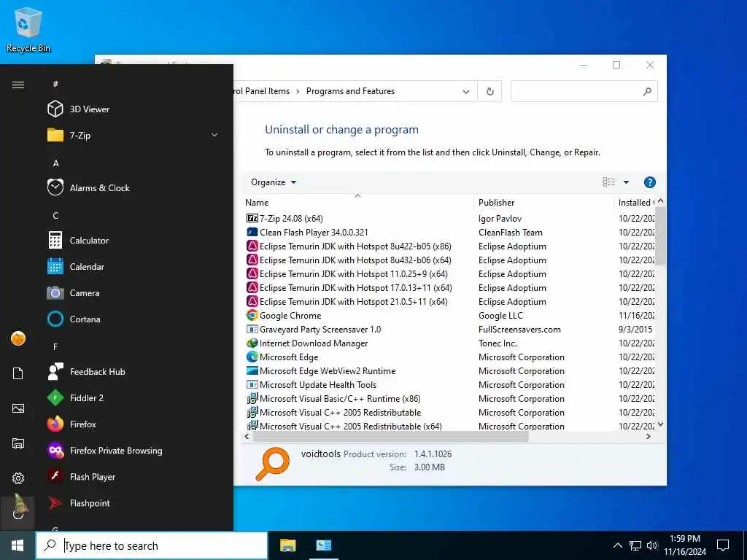The height and width of the screenshot is (560, 747).
Task: Open the taskbar clock and date
Action: coord(685,545)
